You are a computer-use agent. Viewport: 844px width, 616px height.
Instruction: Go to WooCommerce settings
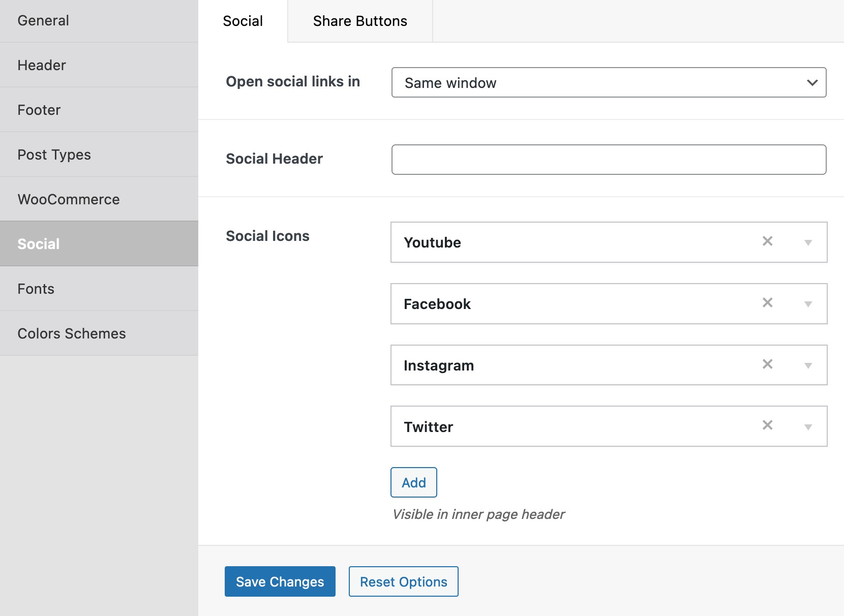[x=99, y=199]
